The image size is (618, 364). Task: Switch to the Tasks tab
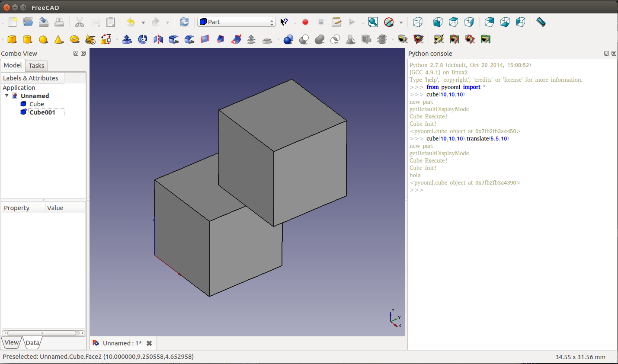pos(36,66)
